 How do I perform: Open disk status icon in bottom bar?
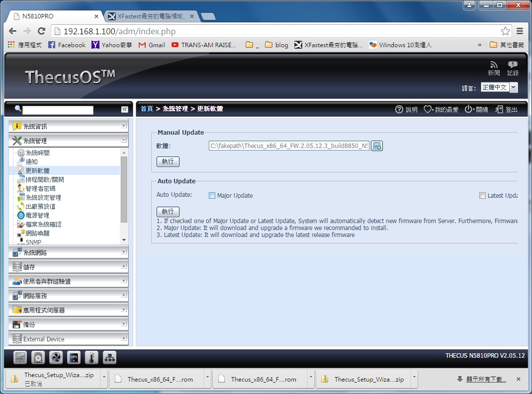pyautogui.click(x=38, y=357)
